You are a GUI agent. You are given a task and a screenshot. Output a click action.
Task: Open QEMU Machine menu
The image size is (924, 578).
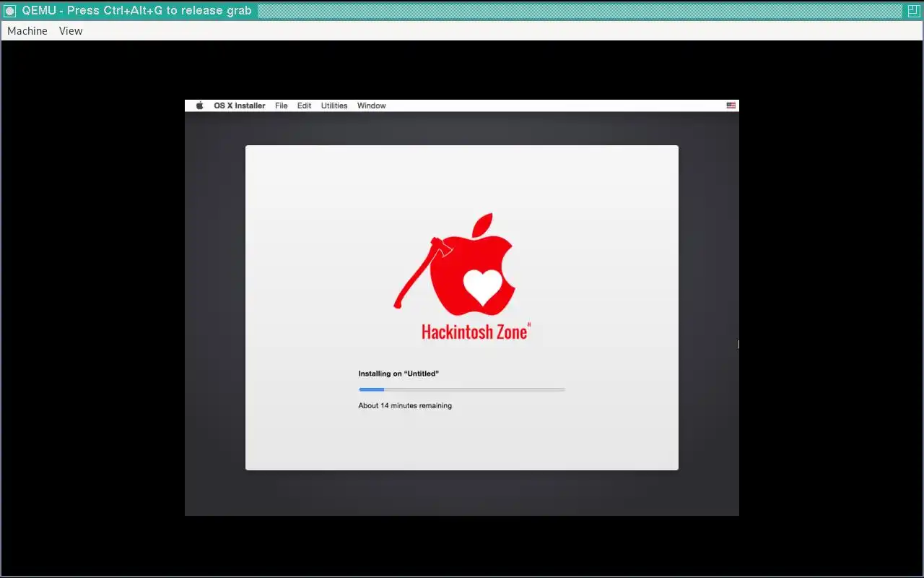(x=27, y=31)
